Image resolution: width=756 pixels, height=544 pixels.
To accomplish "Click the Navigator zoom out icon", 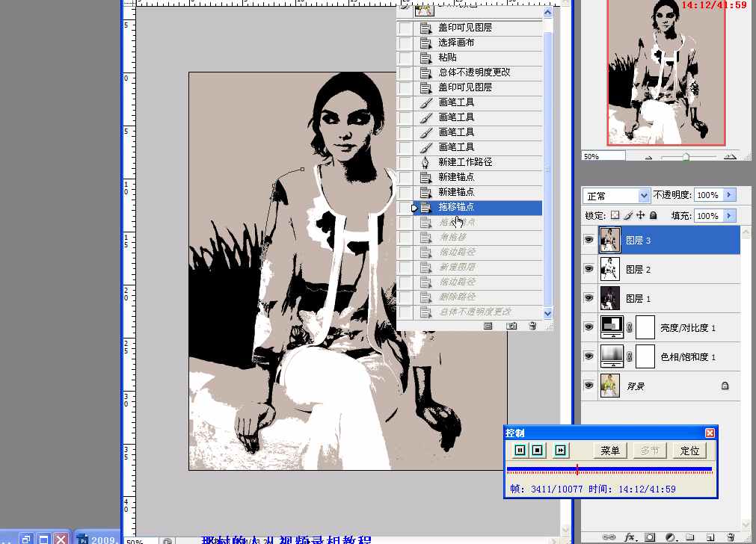I will (x=648, y=157).
